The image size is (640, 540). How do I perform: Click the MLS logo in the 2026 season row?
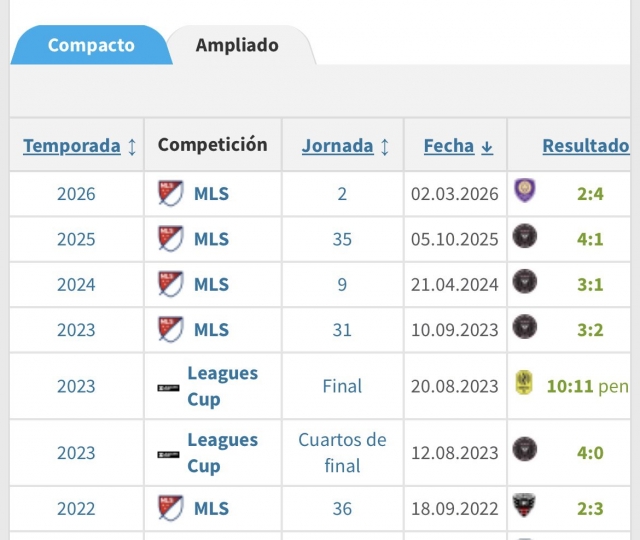point(171,193)
